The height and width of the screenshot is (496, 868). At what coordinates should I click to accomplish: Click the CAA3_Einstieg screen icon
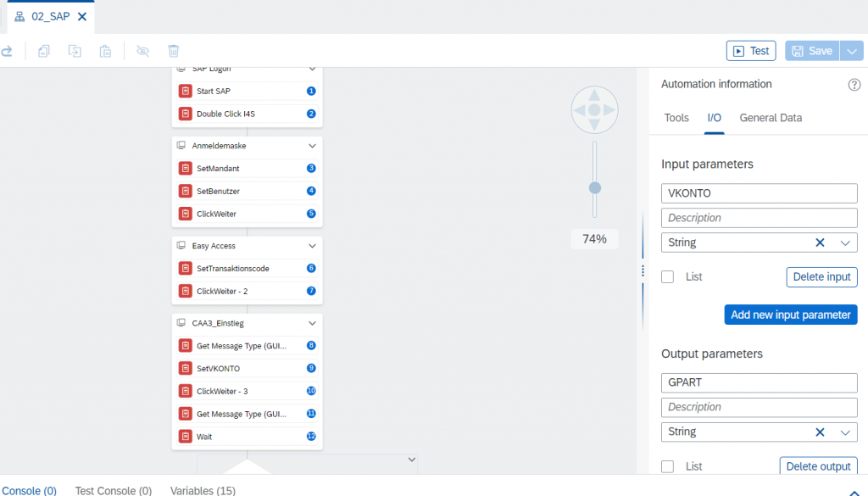(x=181, y=323)
